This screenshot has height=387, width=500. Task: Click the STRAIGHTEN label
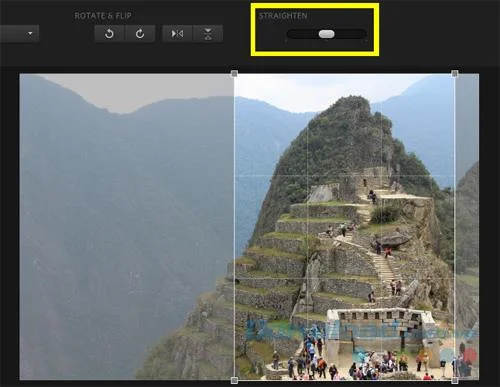[x=283, y=16]
